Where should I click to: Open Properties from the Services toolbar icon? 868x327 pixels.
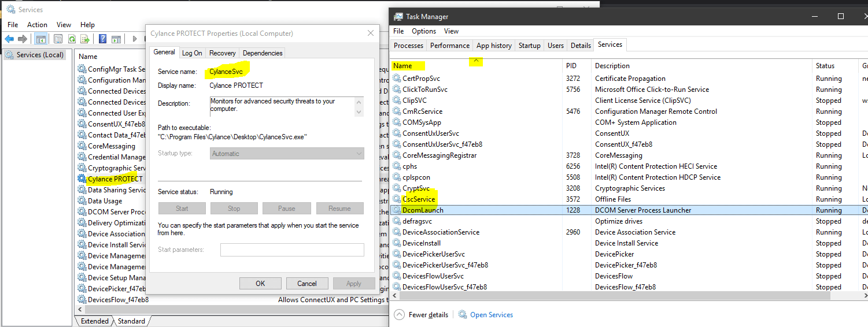pyautogui.click(x=58, y=39)
